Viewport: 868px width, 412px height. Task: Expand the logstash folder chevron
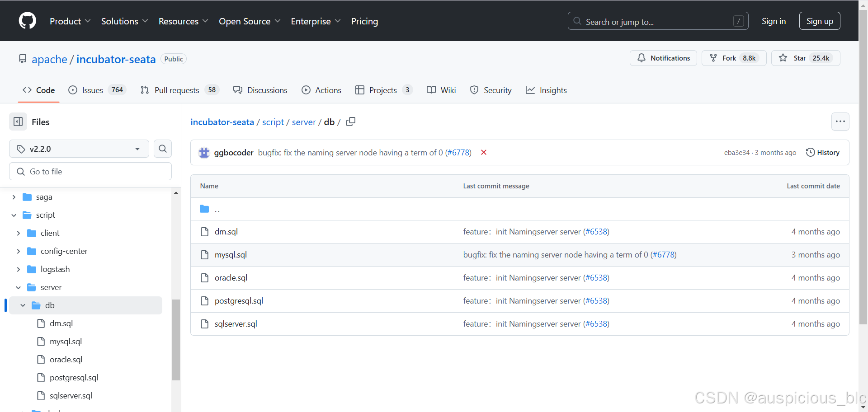click(18, 269)
